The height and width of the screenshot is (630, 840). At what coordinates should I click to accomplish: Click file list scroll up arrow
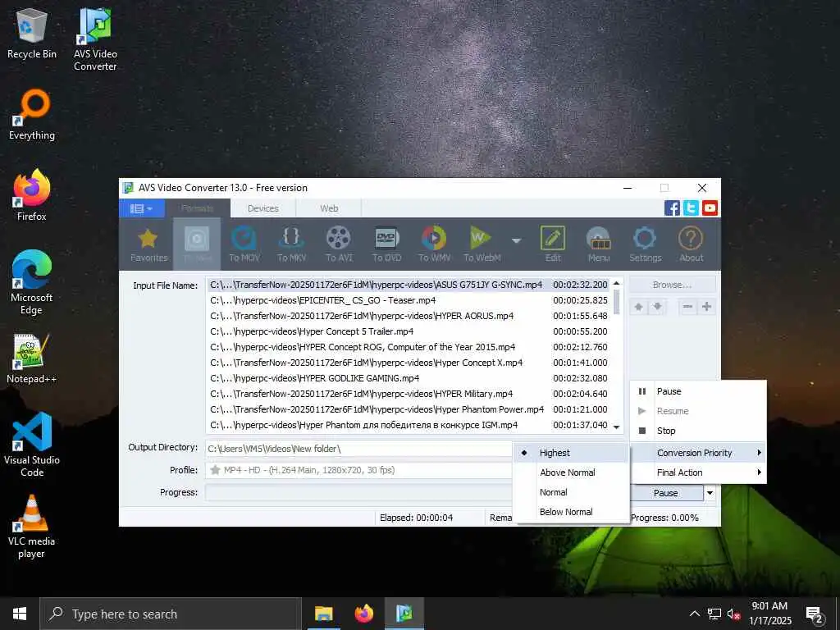pos(616,283)
